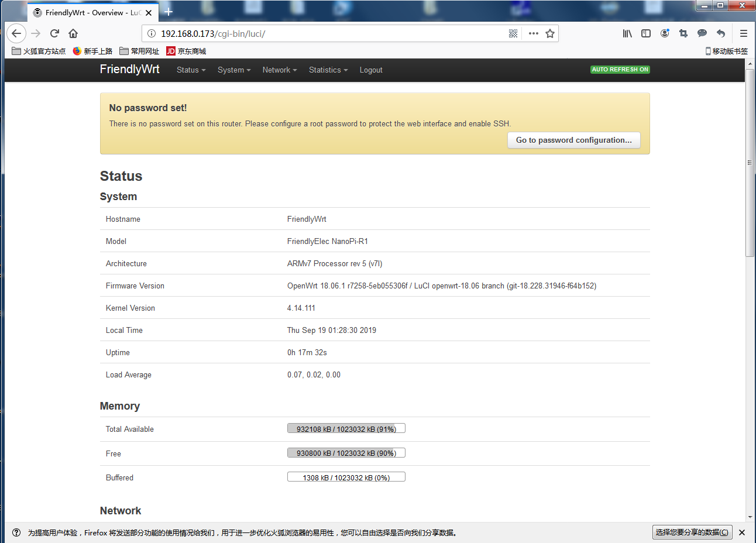Dismiss the Firefox data sharing notification
The height and width of the screenshot is (543, 756).
(742, 532)
